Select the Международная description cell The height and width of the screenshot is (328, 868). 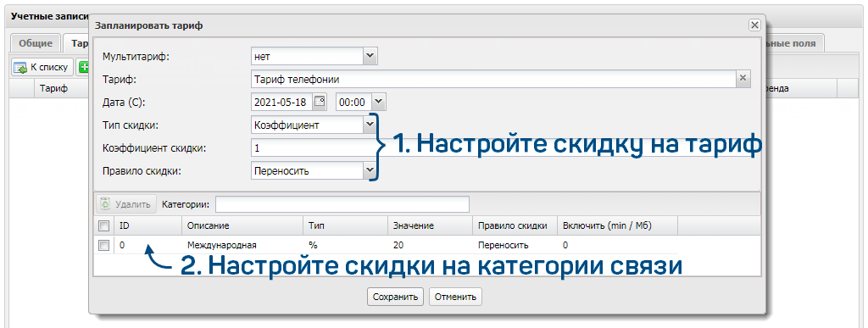[x=222, y=245]
